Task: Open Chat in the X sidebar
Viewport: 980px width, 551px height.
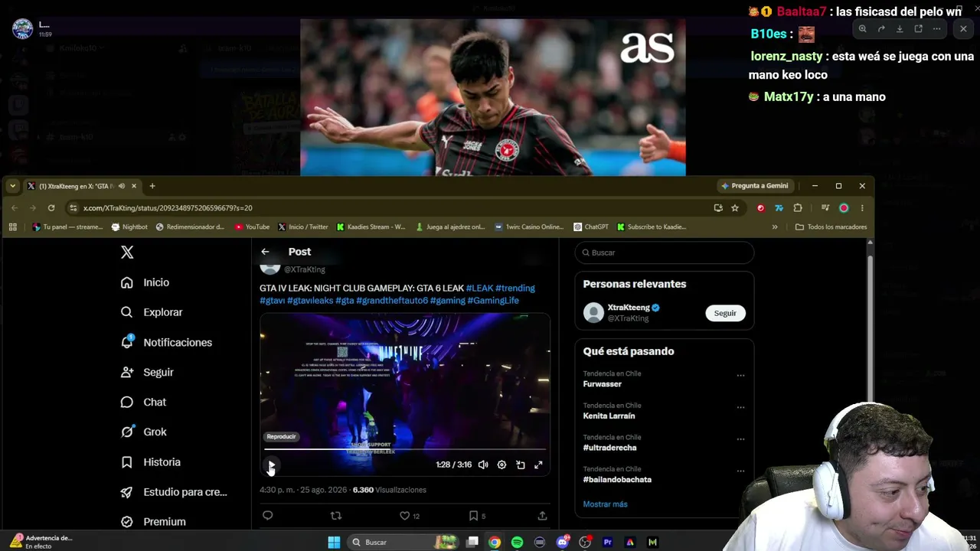Action: [143, 402]
